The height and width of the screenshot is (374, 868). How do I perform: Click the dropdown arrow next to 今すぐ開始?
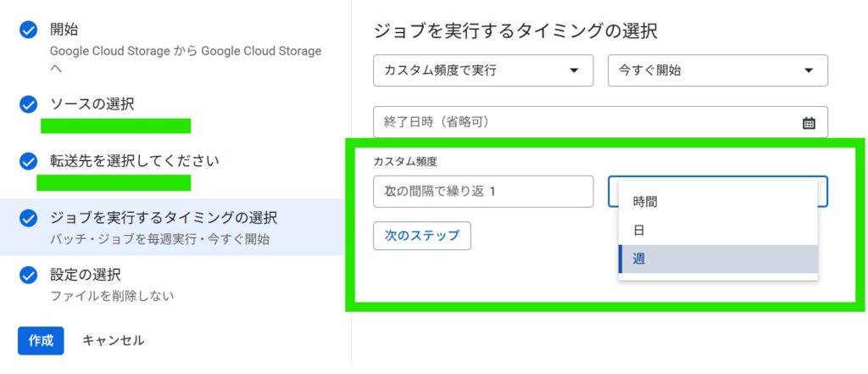(x=808, y=70)
